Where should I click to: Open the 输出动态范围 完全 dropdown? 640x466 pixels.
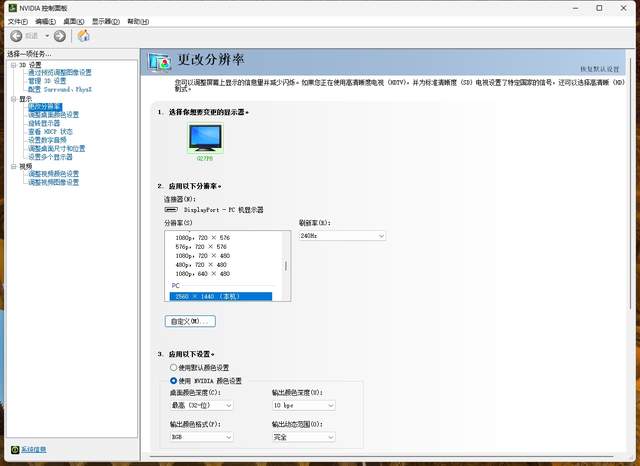304,437
